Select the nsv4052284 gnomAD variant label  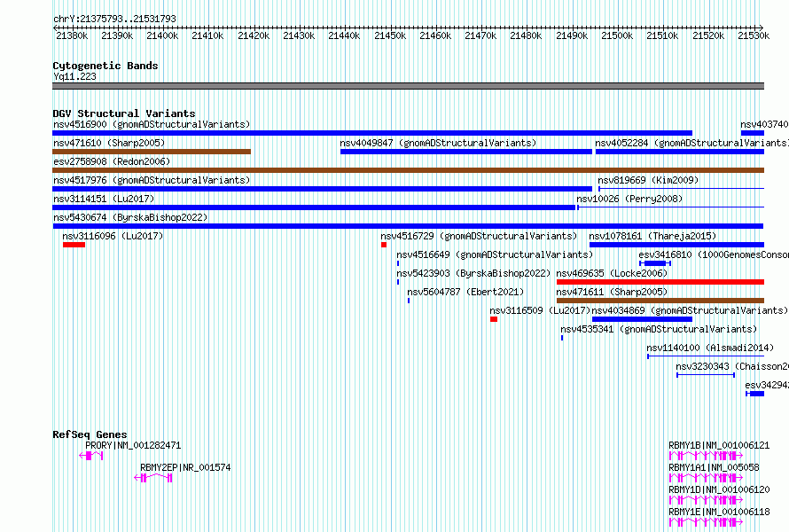[x=691, y=143]
